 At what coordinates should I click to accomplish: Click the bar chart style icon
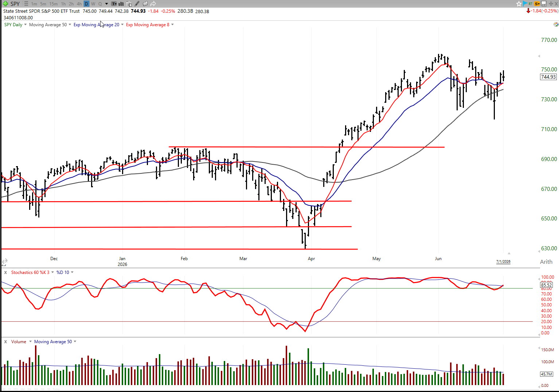(121, 4)
